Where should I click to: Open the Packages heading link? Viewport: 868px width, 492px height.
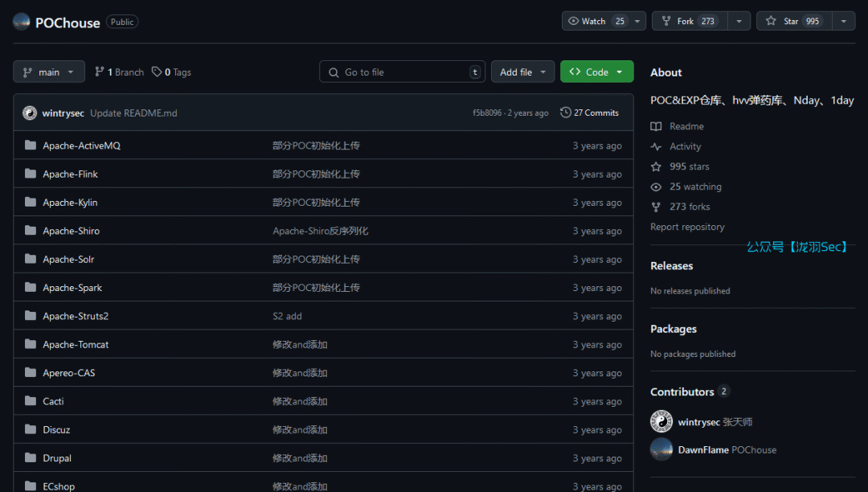click(674, 329)
